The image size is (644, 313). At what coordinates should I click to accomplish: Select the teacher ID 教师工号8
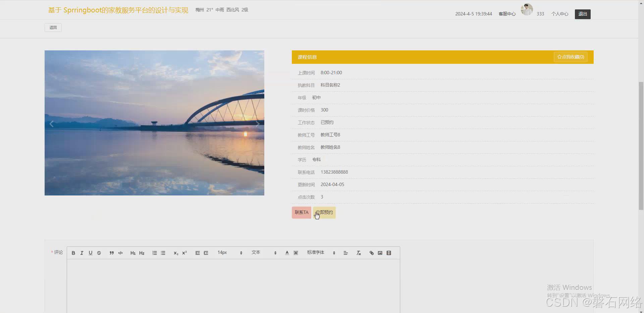point(330,135)
